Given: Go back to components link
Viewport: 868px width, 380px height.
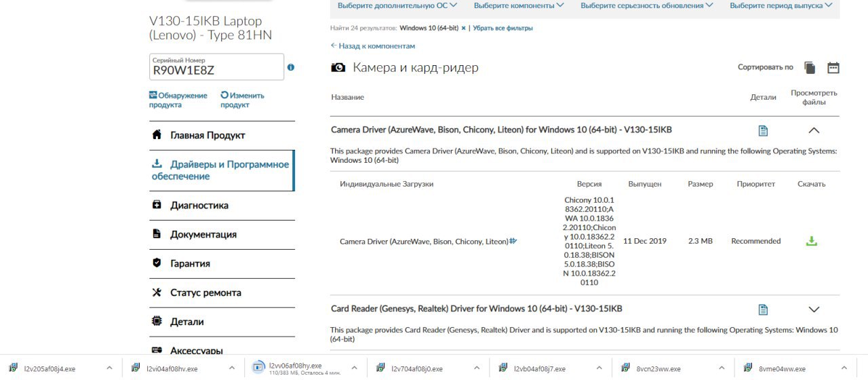Looking at the screenshot, I should 372,46.
